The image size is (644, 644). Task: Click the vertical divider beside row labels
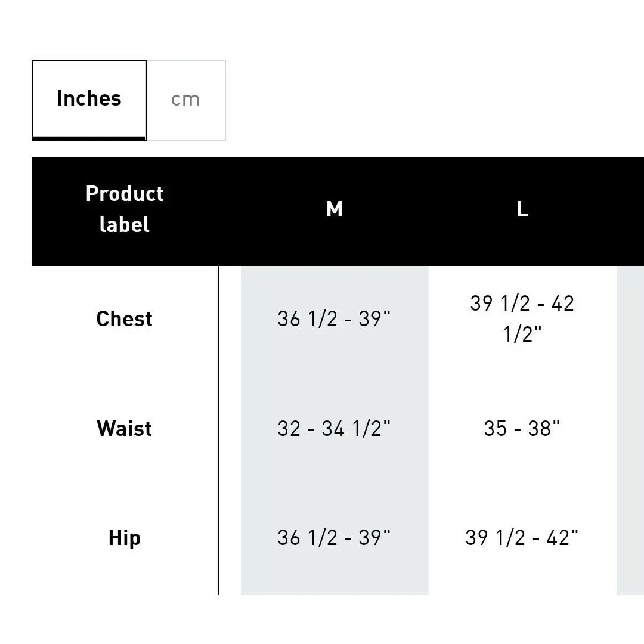click(x=219, y=430)
